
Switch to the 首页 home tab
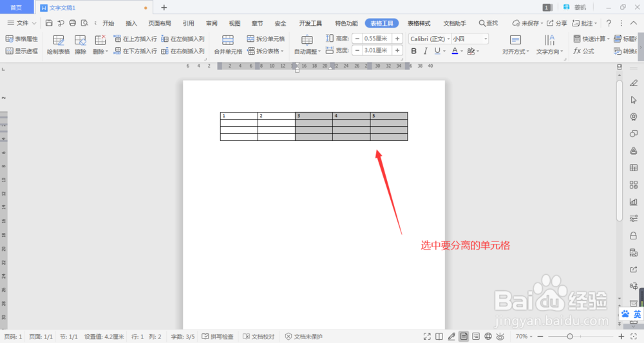[x=16, y=7]
